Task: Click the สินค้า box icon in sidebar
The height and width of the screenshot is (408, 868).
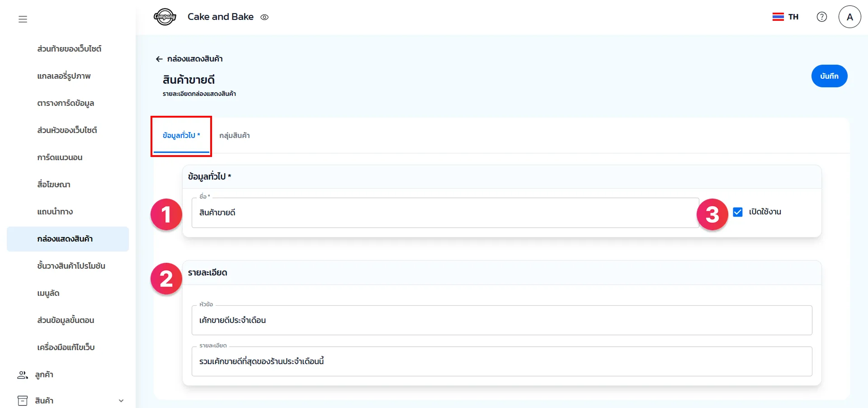Action: pos(22,400)
